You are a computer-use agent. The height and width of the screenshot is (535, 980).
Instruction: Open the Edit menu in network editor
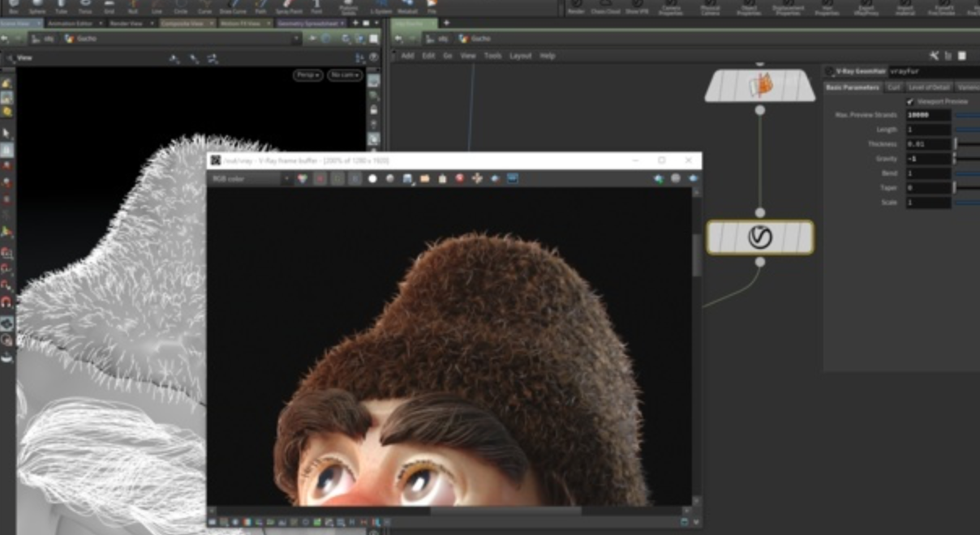(x=428, y=56)
